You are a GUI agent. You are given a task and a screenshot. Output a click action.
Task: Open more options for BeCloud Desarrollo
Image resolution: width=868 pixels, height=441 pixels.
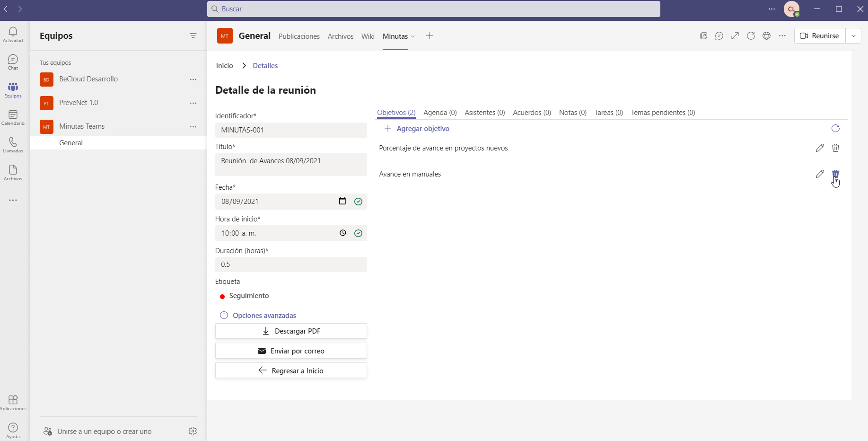[x=193, y=79]
